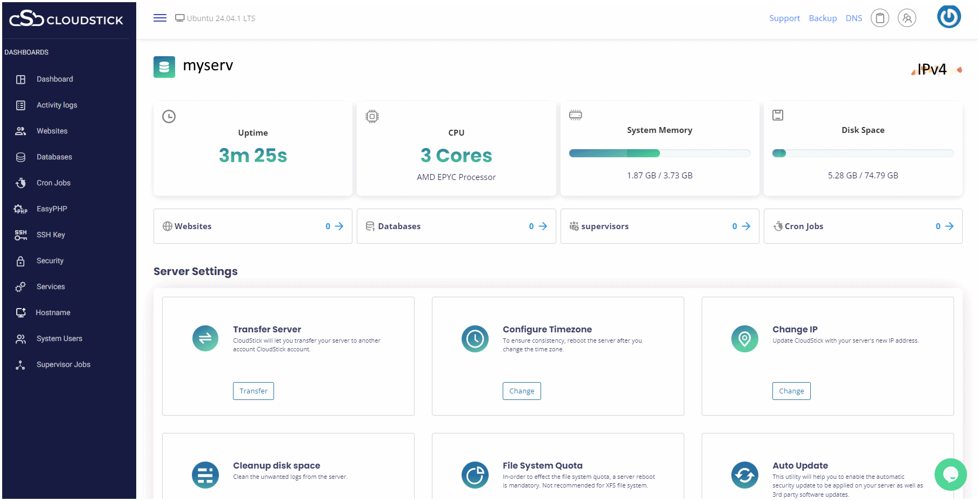Click the Cleanup disk space icon
The height and width of the screenshot is (501, 980).
(205, 475)
